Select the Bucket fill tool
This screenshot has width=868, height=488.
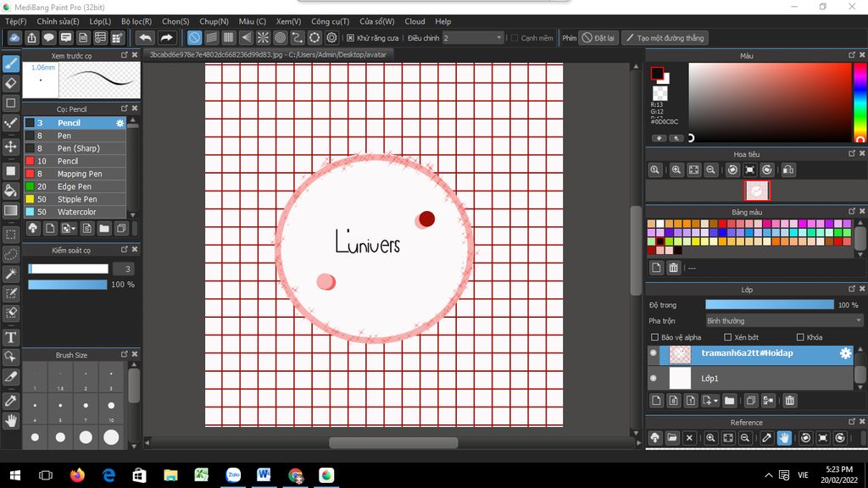tap(11, 191)
